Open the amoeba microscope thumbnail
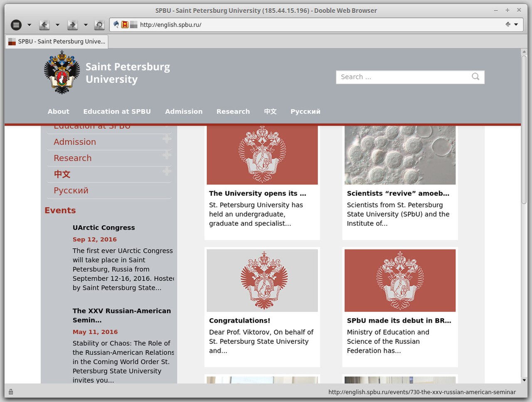 [x=400, y=155]
